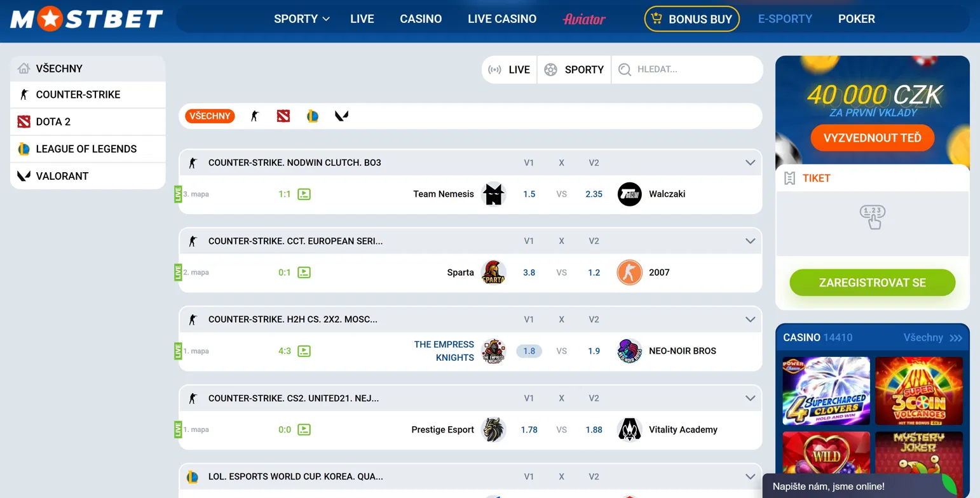Open the E-Sporty tab
The image size is (980, 498).
pyautogui.click(x=785, y=19)
